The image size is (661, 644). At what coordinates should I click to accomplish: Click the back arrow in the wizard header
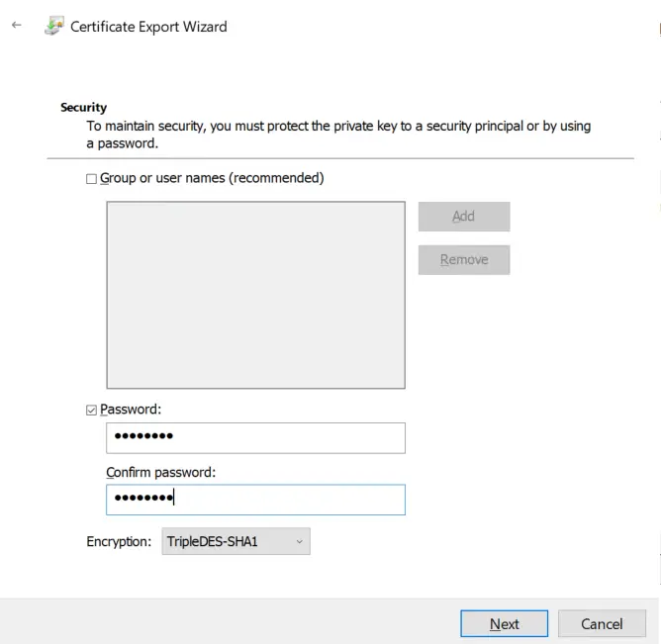point(16,27)
